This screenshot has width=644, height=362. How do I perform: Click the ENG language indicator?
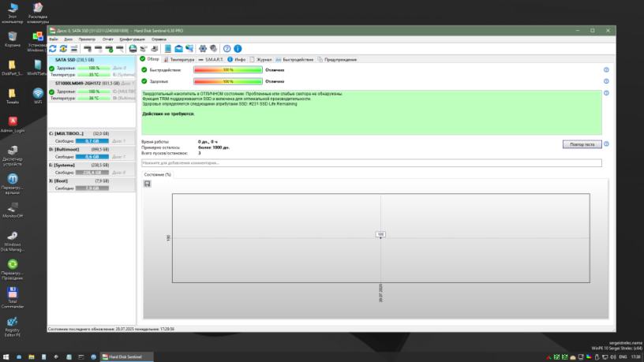tap(623, 357)
